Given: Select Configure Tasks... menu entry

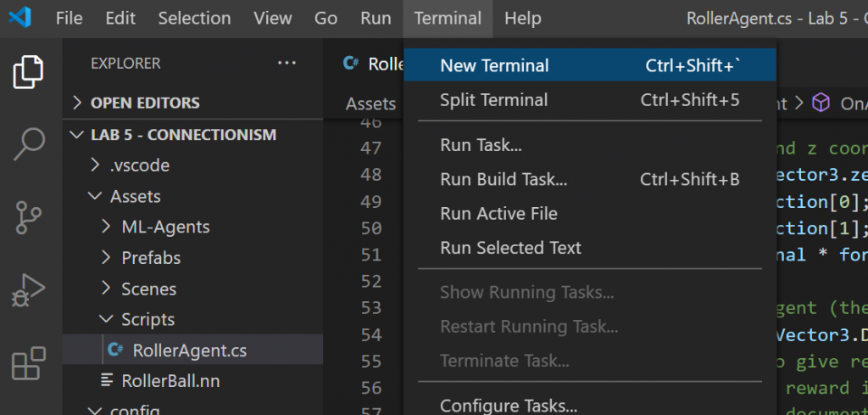Looking at the screenshot, I should 590,407.
